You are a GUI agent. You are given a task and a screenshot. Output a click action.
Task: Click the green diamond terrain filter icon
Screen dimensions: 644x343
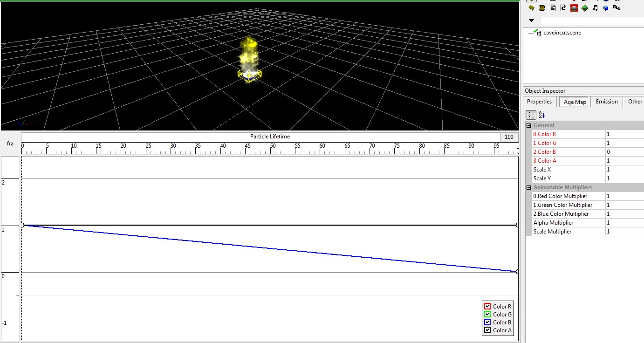(584, 8)
